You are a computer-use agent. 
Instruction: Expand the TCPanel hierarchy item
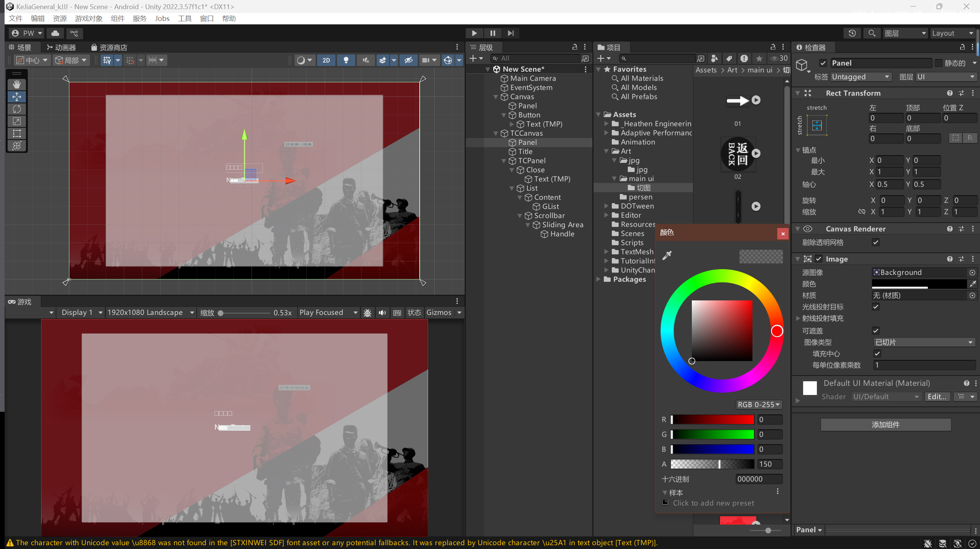coord(504,161)
